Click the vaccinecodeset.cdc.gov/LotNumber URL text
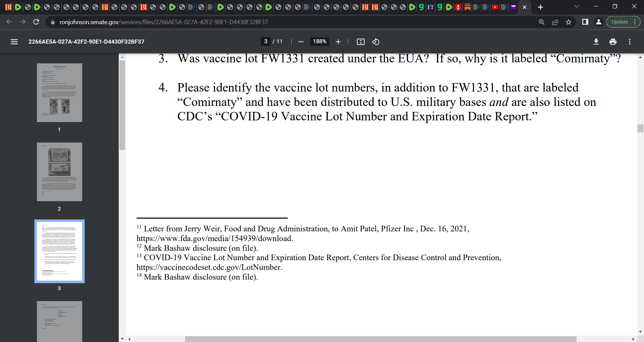 (x=209, y=267)
